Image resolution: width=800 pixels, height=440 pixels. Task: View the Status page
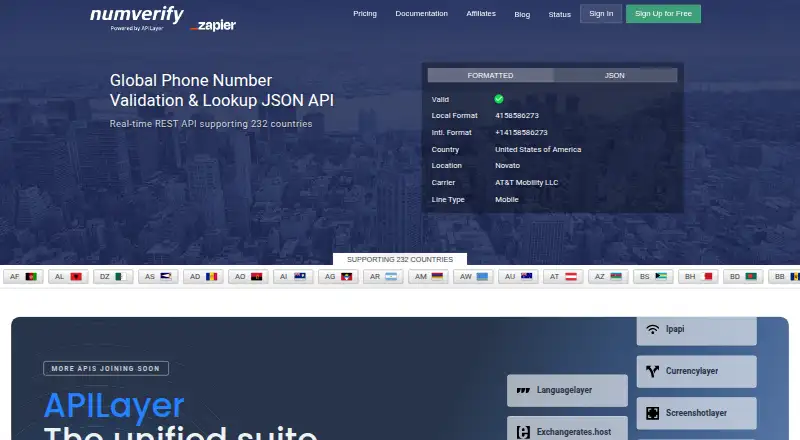(x=560, y=14)
